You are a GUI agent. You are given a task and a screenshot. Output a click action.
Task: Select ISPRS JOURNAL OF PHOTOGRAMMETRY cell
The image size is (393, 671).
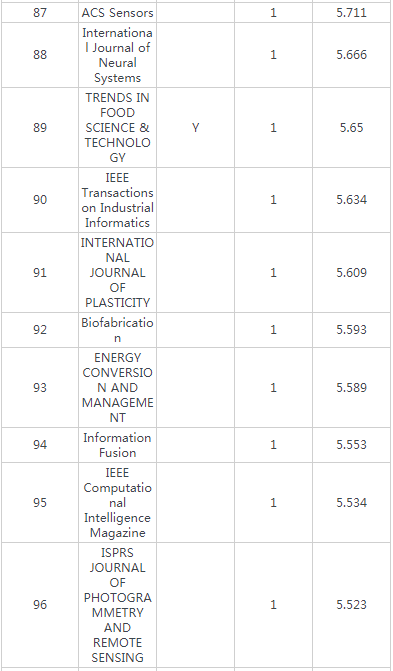coord(117,605)
